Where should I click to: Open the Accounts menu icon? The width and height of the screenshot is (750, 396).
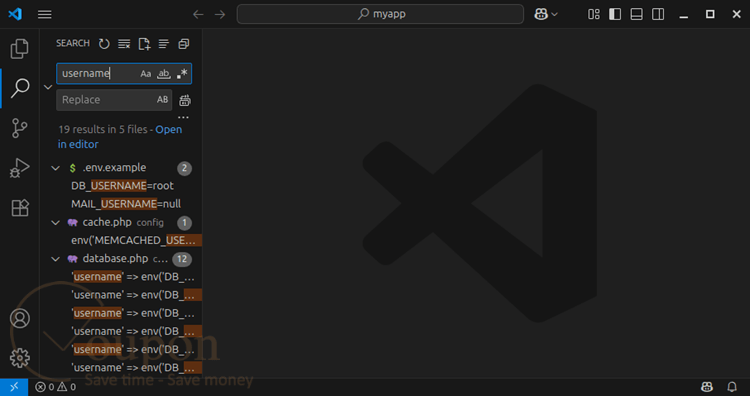pos(20,319)
